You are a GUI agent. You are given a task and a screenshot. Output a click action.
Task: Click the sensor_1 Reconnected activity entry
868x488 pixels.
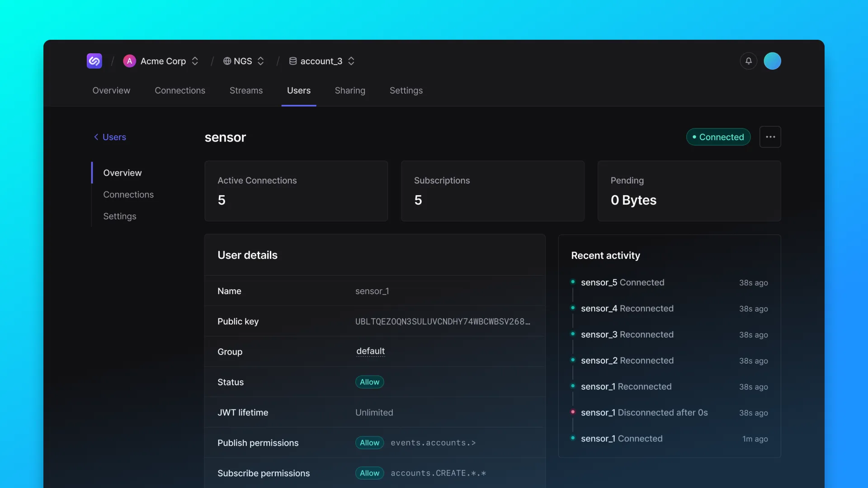[x=669, y=387]
